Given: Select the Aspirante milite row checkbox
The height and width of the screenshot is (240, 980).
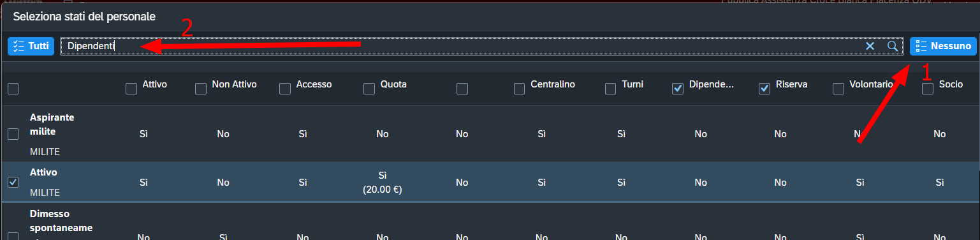Looking at the screenshot, I should 13,133.
